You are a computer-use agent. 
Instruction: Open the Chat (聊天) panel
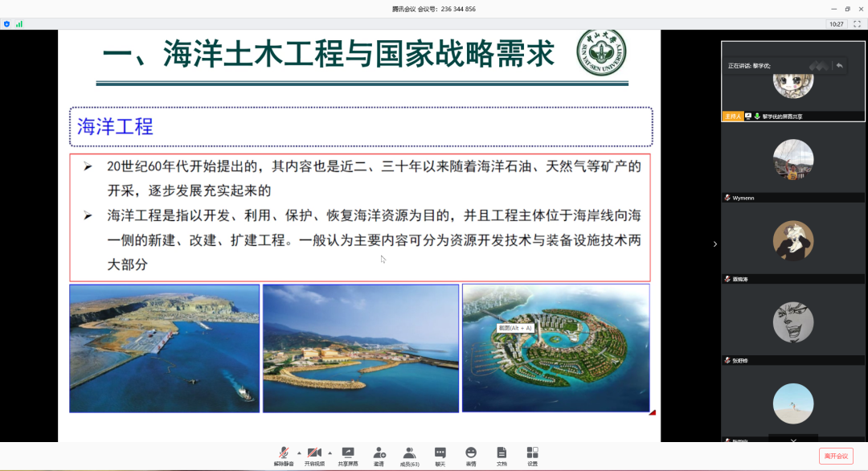tap(440, 454)
